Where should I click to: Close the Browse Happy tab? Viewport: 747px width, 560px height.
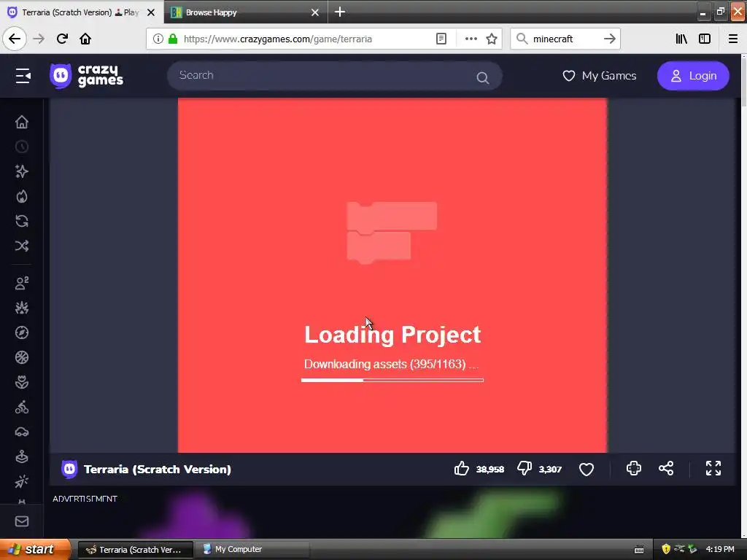click(315, 12)
